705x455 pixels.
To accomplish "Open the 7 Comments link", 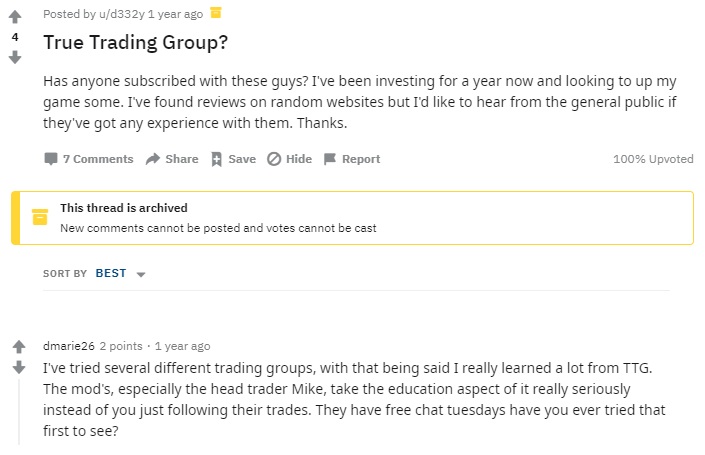I will [x=98, y=159].
